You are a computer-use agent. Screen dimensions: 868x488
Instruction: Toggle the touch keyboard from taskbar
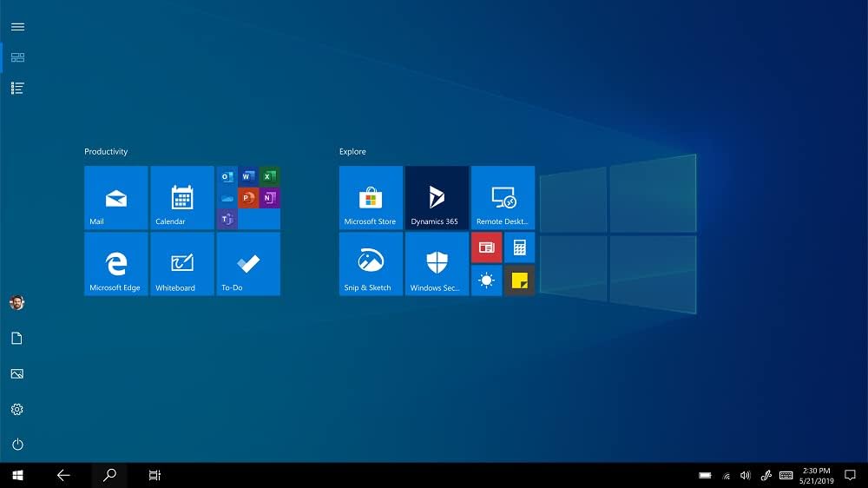tap(786, 475)
